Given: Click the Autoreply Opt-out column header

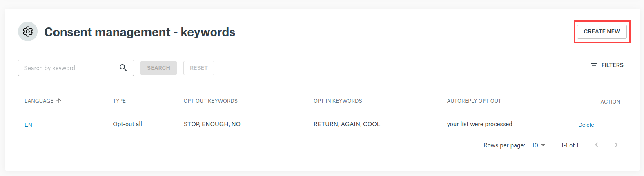Looking at the screenshot, I should 474,101.
